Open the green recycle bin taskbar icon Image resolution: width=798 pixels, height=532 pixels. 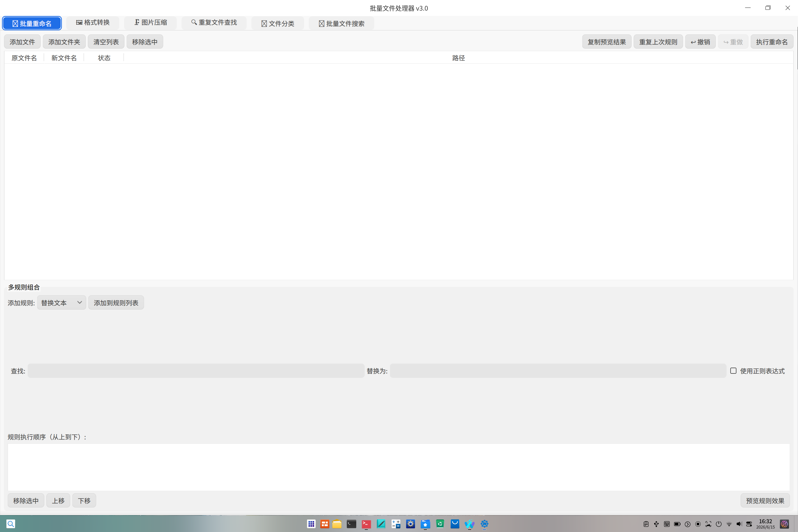click(440, 524)
